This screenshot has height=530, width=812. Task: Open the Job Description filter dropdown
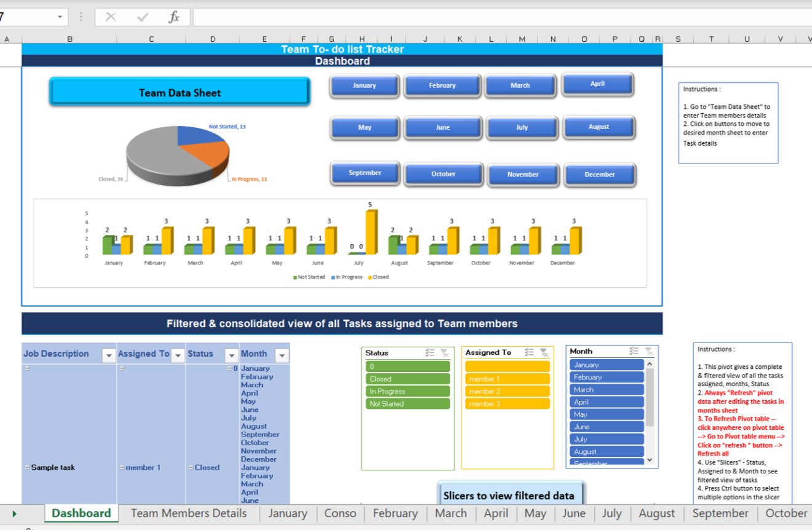coord(109,355)
